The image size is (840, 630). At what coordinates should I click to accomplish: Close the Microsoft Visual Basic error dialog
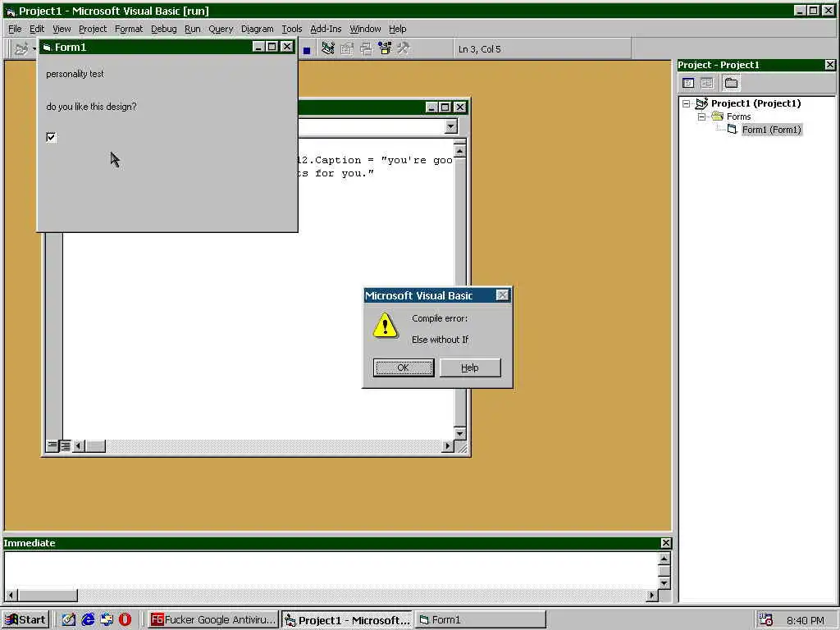click(502, 295)
